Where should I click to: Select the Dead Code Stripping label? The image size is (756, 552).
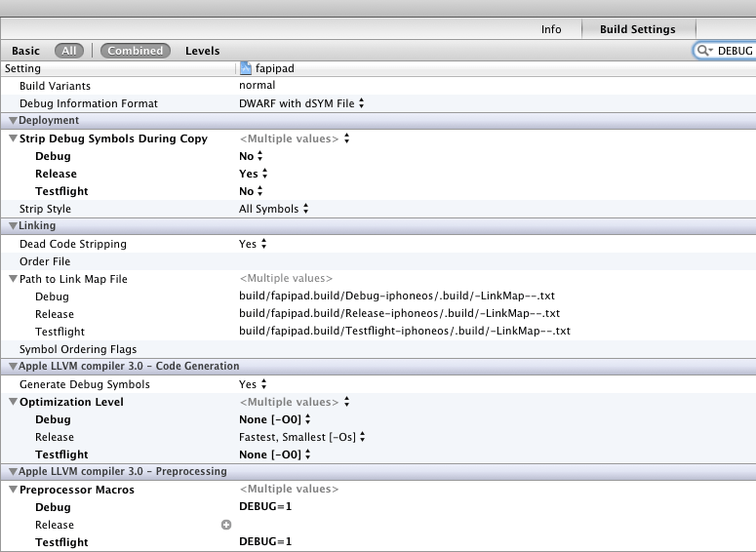73,244
